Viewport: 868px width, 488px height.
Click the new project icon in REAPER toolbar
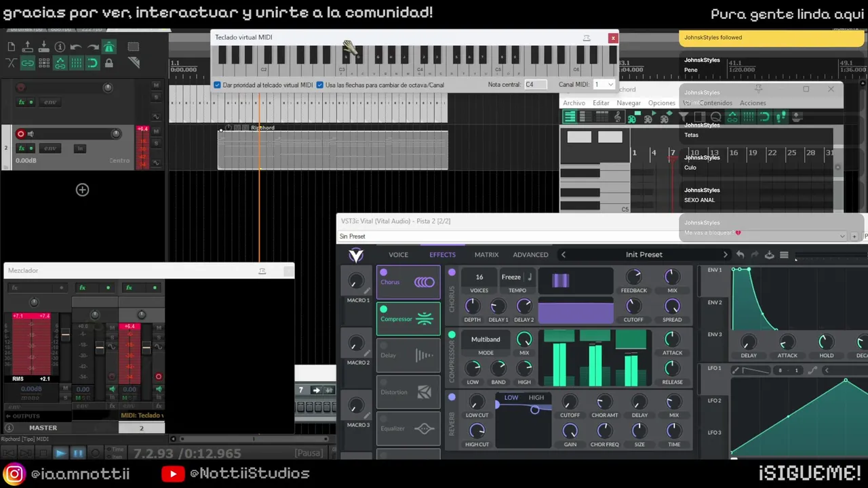click(x=11, y=47)
